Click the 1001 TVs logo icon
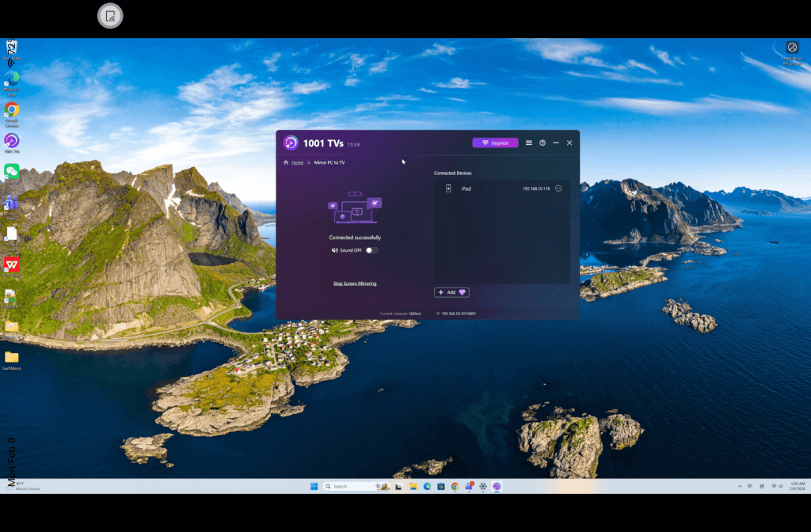The width and height of the screenshot is (811, 532). tap(291, 143)
